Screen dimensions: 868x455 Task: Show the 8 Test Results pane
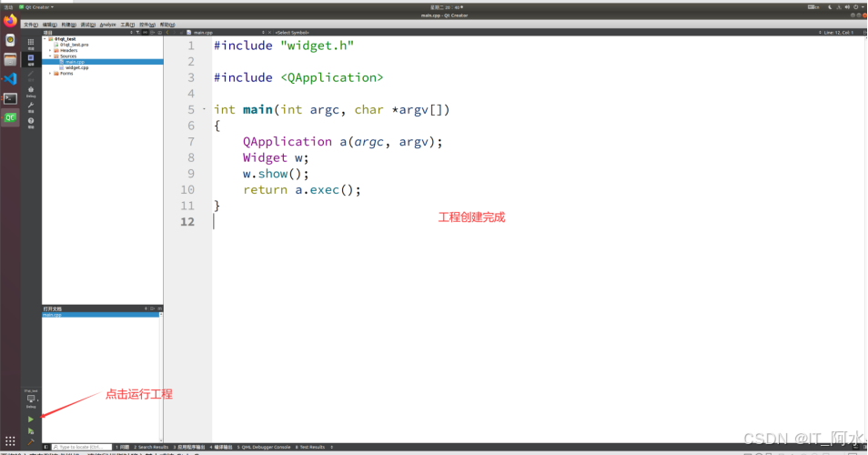click(310, 447)
